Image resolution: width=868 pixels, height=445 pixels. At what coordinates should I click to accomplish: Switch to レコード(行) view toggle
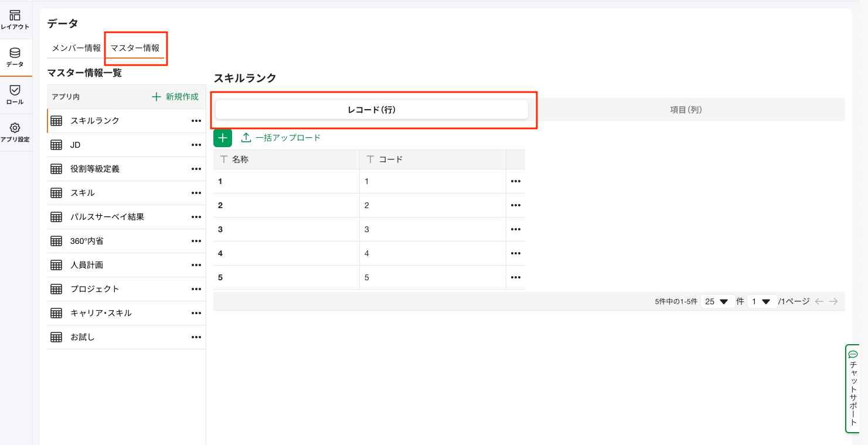[x=372, y=110]
